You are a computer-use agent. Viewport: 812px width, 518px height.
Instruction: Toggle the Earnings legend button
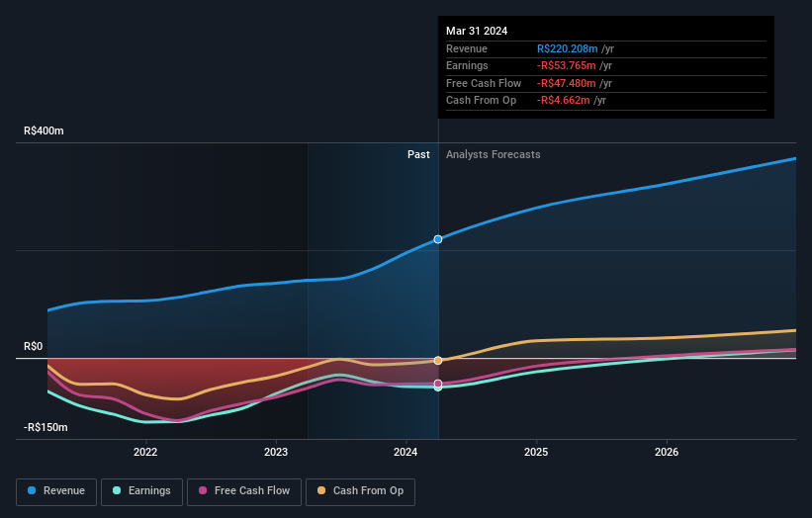pyautogui.click(x=141, y=491)
